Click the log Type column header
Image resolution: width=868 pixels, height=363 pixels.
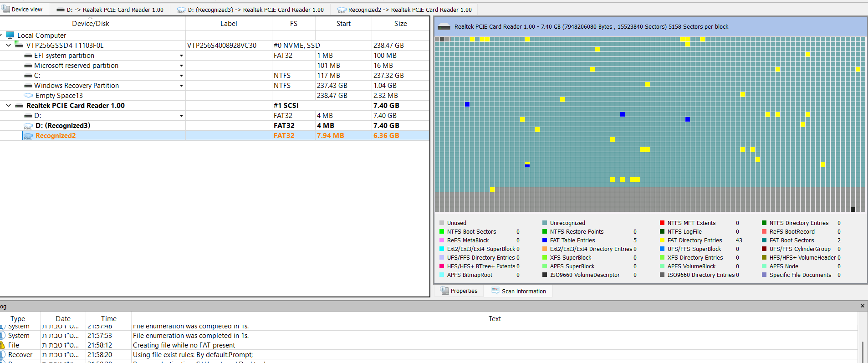pyautogui.click(x=18, y=319)
